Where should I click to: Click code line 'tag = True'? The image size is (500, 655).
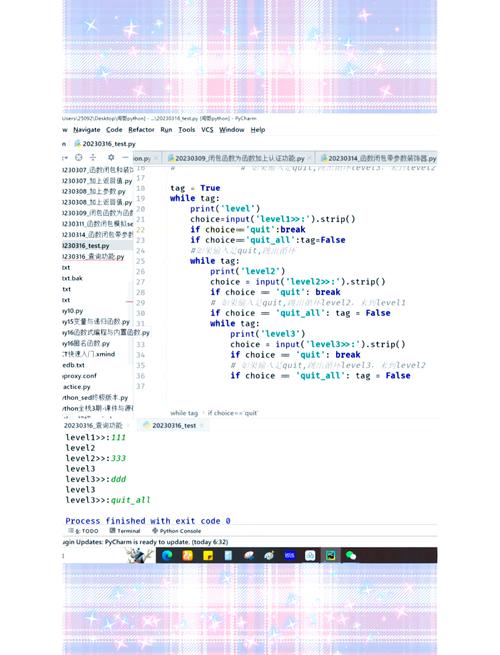[195, 188]
